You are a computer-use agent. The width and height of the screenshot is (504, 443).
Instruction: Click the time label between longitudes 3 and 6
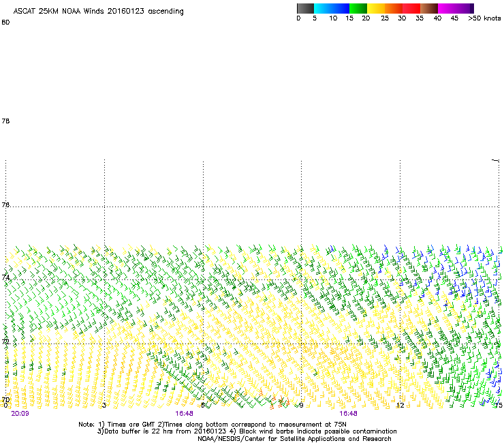pos(184,414)
